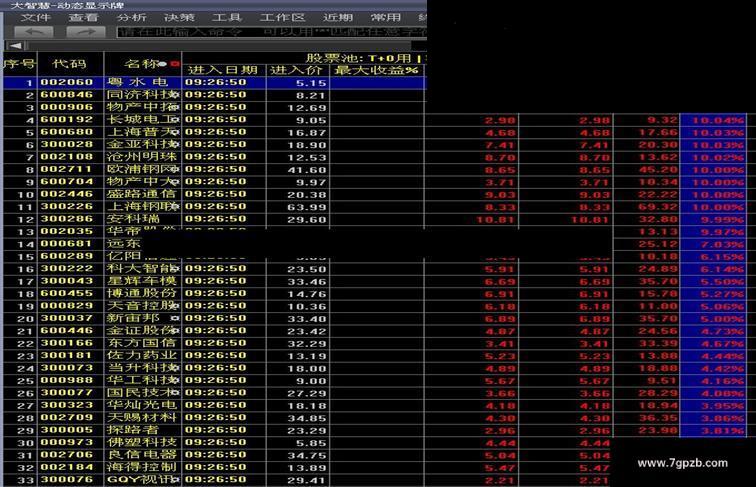The image size is (756, 487).
Task: Select stock code 600289
Action: 67,256
